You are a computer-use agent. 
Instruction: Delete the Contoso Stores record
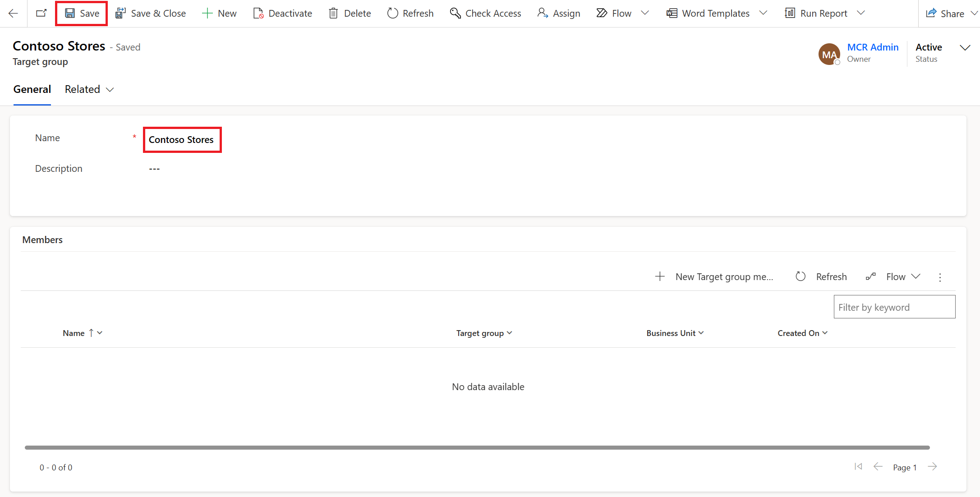(350, 14)
